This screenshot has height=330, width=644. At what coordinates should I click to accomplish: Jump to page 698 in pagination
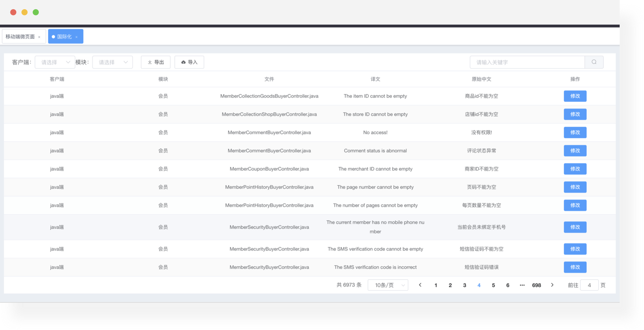click(536, 285)
